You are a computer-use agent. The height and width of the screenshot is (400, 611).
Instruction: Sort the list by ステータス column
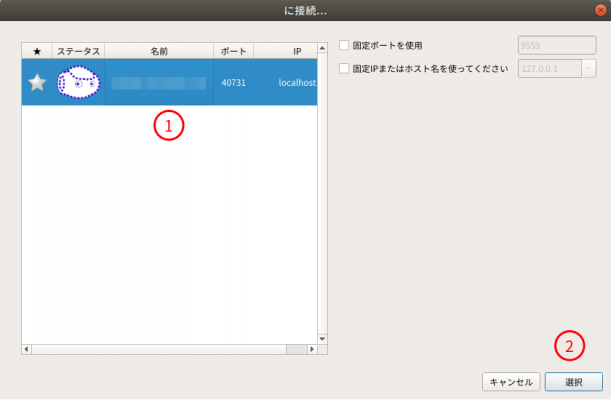(78, 50)
